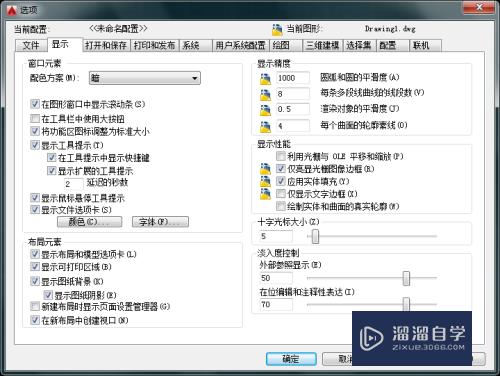Open the 打印和发布 tab

155,45
